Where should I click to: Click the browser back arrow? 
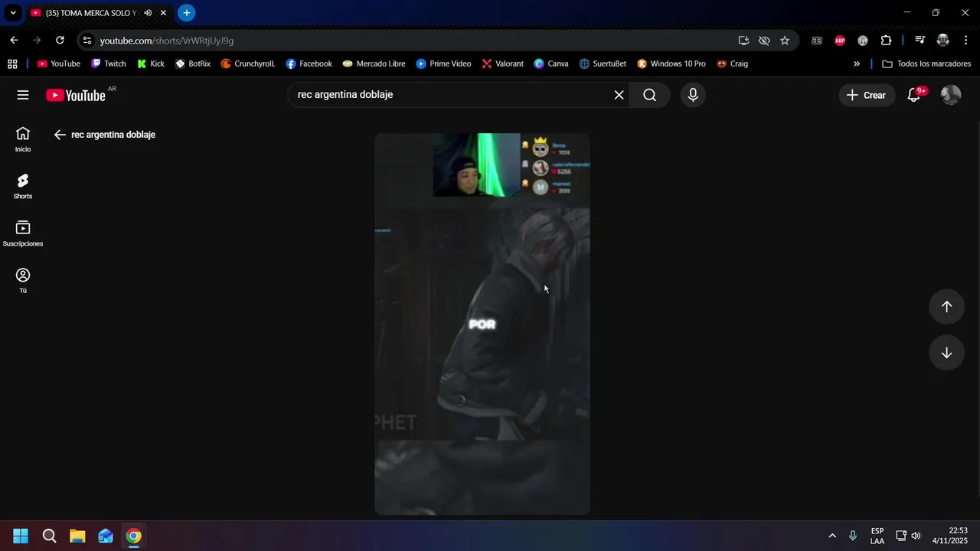tap(14, 41)
